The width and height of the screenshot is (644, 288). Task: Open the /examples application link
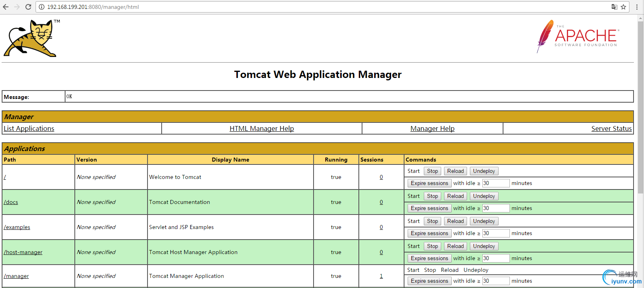click(x=17, y=227)
